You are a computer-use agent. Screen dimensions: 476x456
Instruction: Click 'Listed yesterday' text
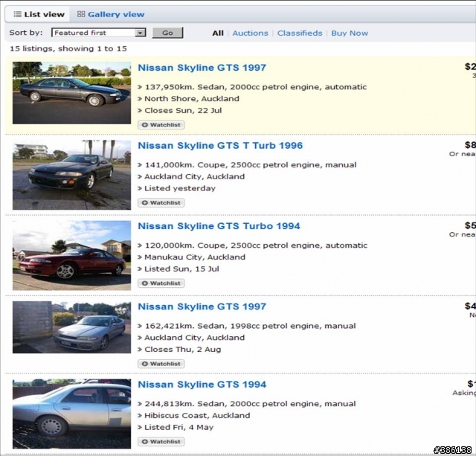[x=180, y=188]
